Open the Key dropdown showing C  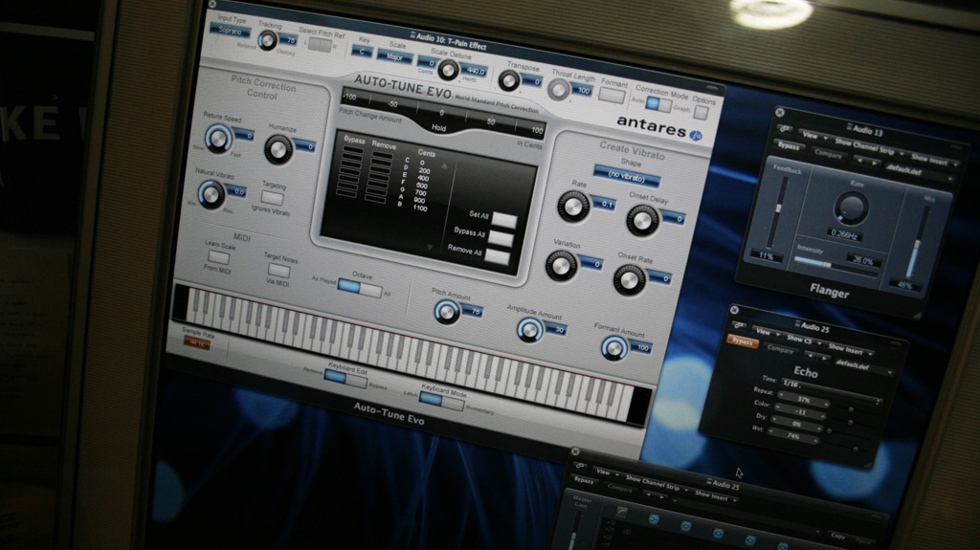(362, 52)
